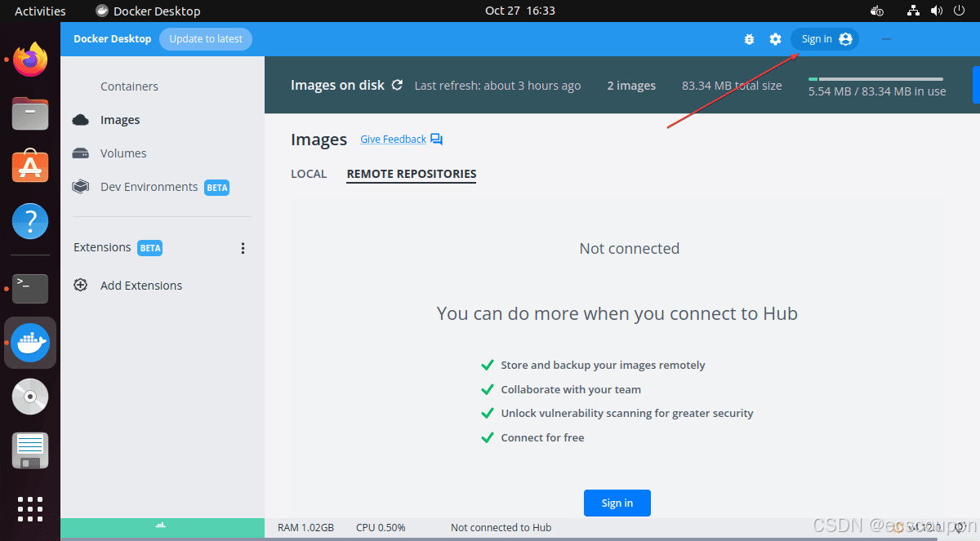Click the Docker tray indicator in the top bar
Screen dimensions: 980x541
(877, 11)
